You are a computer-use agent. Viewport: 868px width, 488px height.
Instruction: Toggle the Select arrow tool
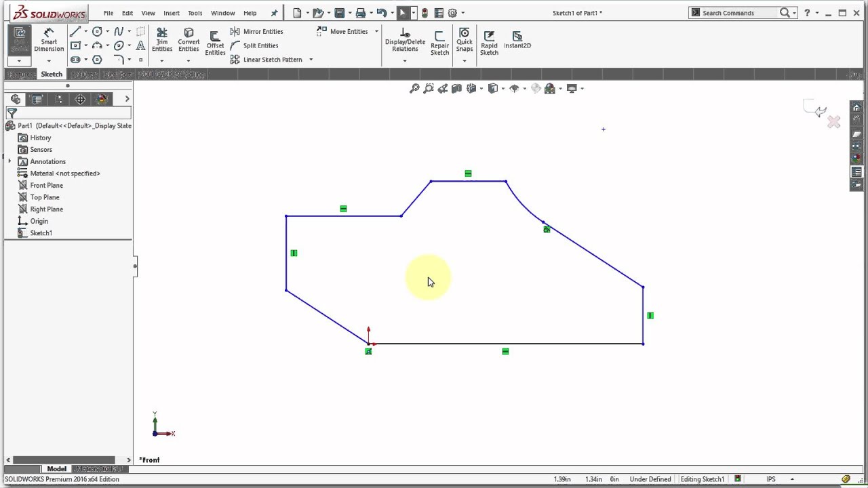[x=402, y=13]
